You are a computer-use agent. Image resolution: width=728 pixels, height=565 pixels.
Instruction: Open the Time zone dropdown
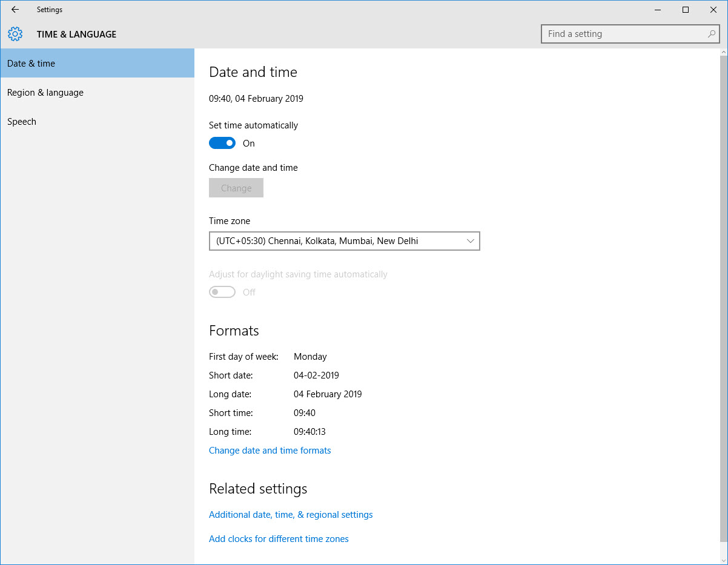pyautogui.click(x=345, y=241)
